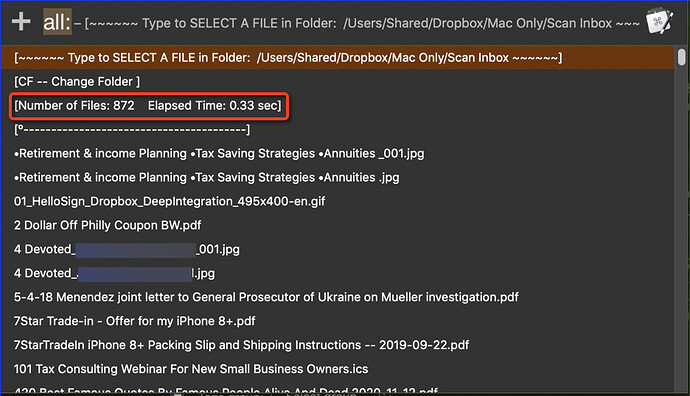
Task: Choose the '[CF -- Change Folder ]' entry
Action: (x=337, y=81)
